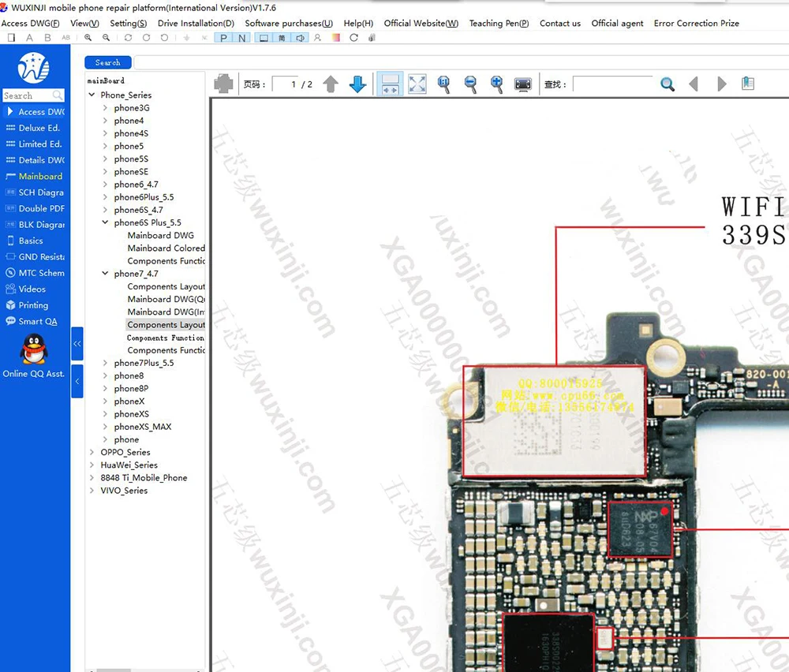Toggle fit-to-width view mode
Viewport: 789px width, 672px height.
[x=391, y=84]
